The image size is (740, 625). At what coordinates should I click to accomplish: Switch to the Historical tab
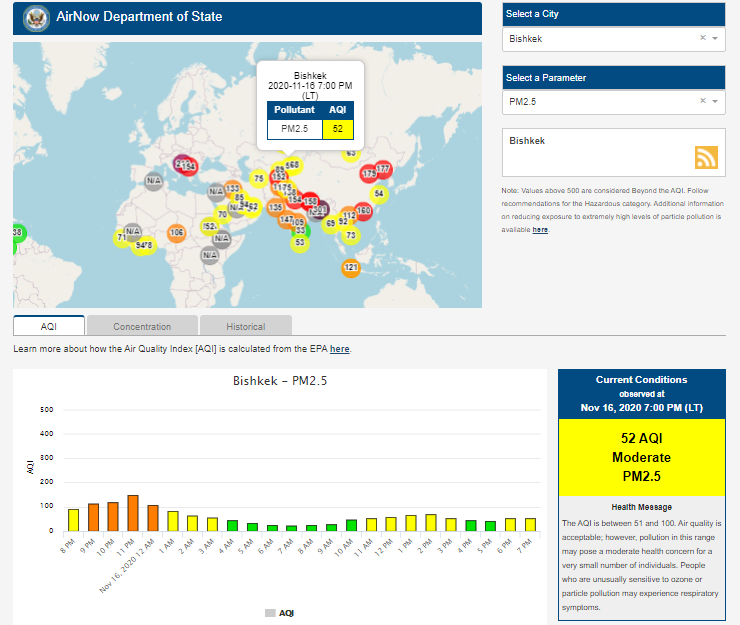[245, 326]
